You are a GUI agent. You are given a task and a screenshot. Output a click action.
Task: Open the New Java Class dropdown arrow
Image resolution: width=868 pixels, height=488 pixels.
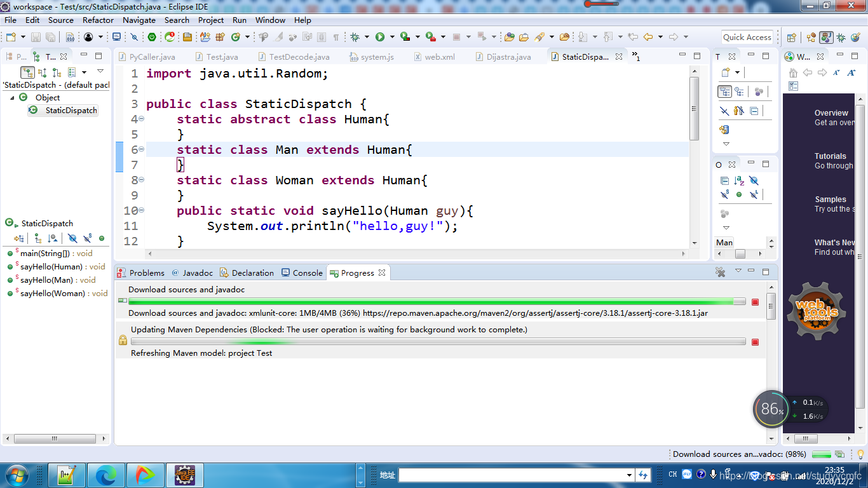tap(247, 37)
